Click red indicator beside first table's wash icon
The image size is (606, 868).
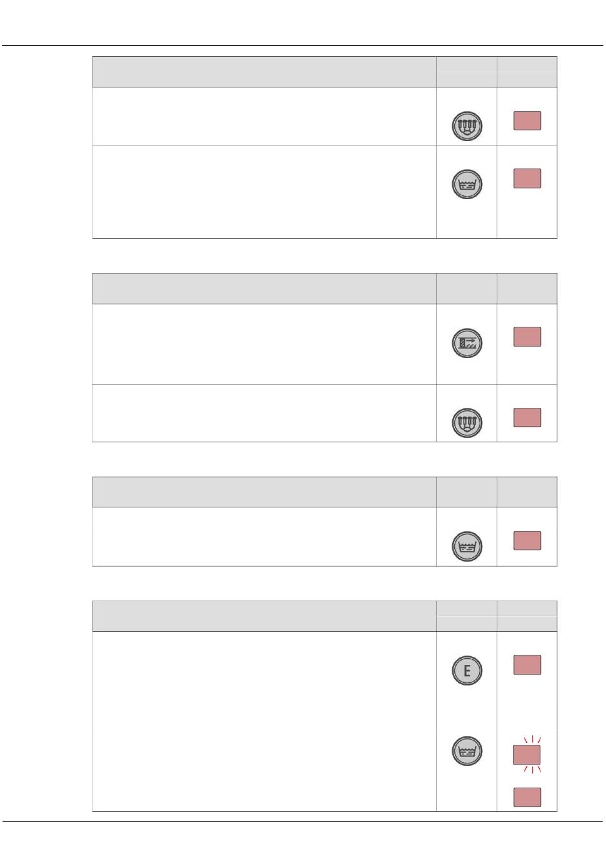pos(527,179)
